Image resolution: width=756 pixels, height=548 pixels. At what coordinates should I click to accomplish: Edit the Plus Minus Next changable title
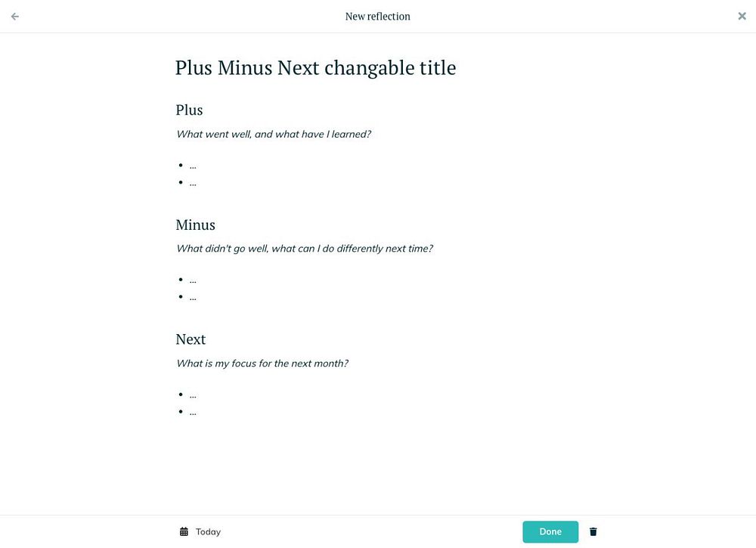(315, 68)
